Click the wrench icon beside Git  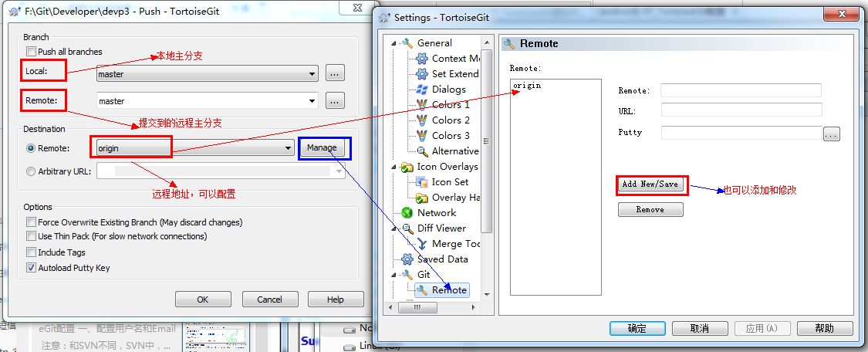tap(407, 275)
